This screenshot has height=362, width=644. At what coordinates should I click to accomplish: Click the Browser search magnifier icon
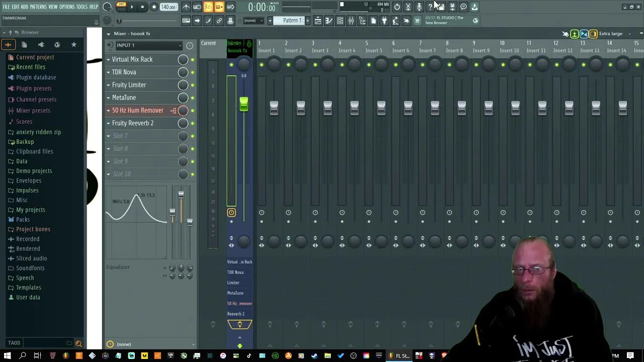click(x=78, y=343)
